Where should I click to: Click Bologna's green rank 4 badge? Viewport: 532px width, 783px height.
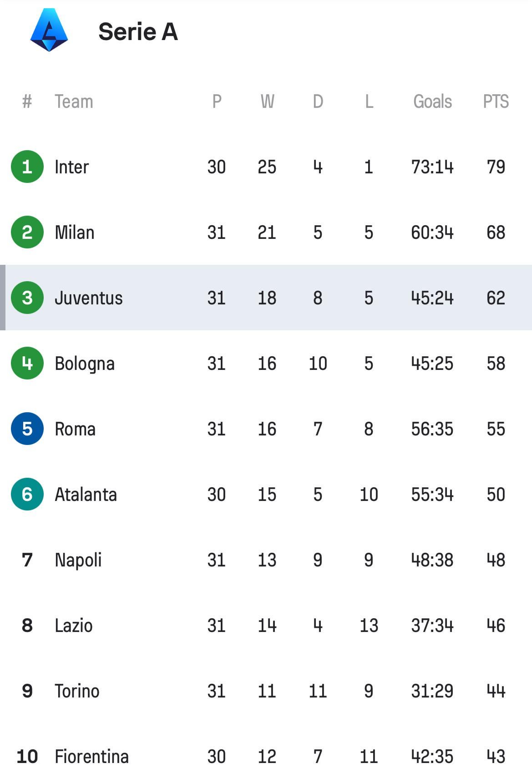pos(27,363)
